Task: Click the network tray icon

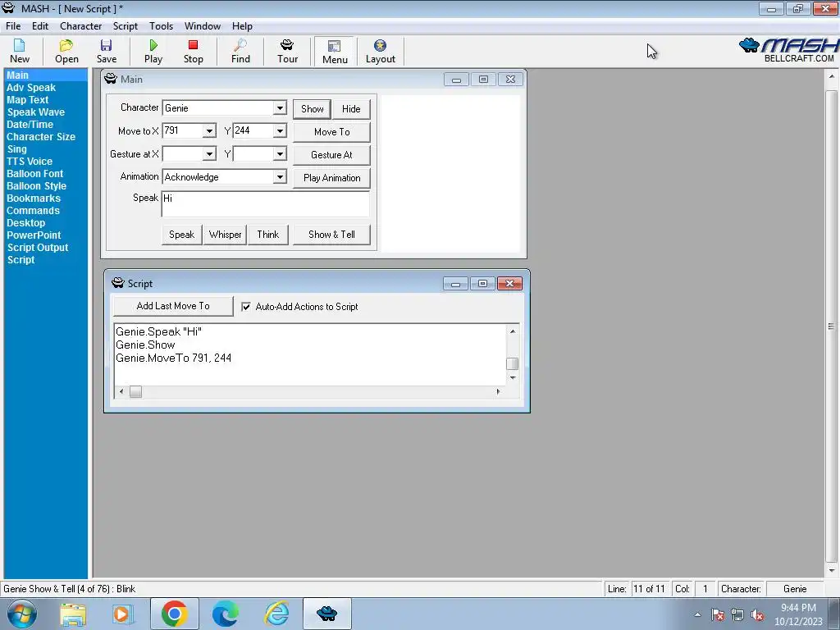Action: tap(737, 614)
